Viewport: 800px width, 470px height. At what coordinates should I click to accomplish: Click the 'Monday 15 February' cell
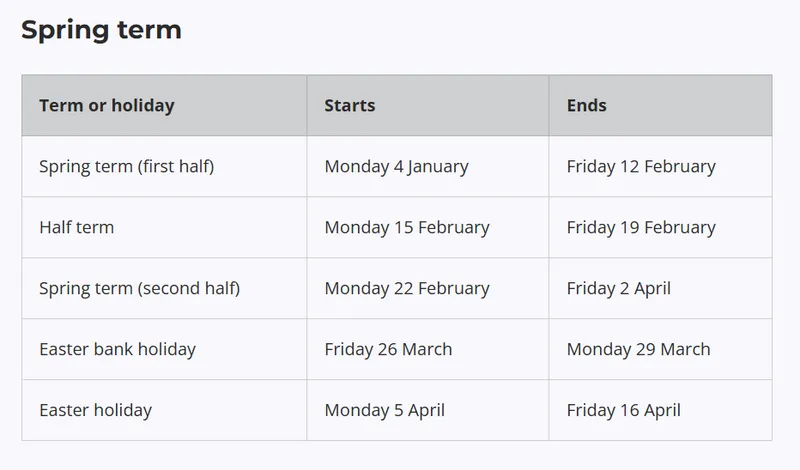coord(407,227)
